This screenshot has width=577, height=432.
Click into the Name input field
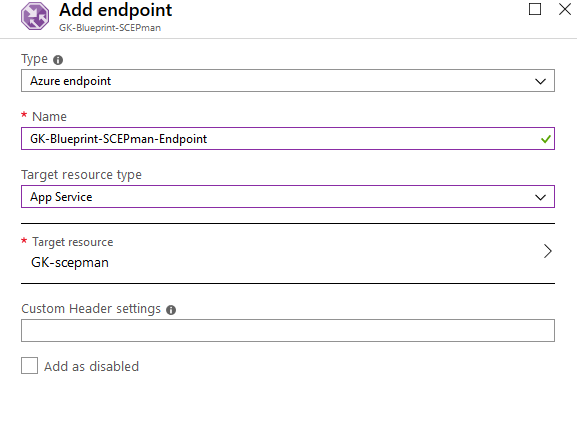click(x=288, y=138)
